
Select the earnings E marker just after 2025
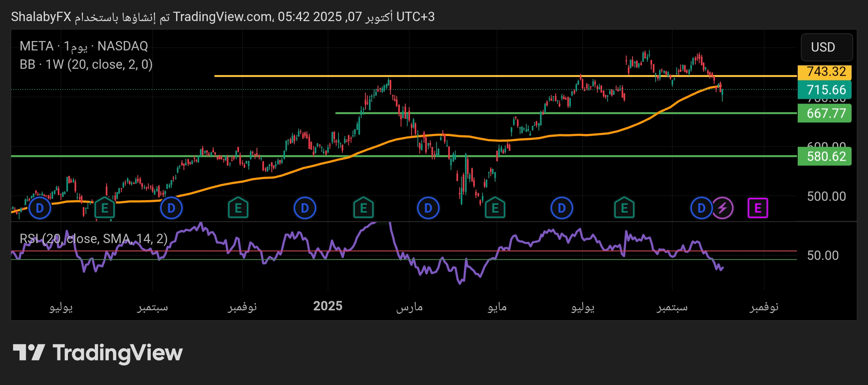tap(364, 208)
